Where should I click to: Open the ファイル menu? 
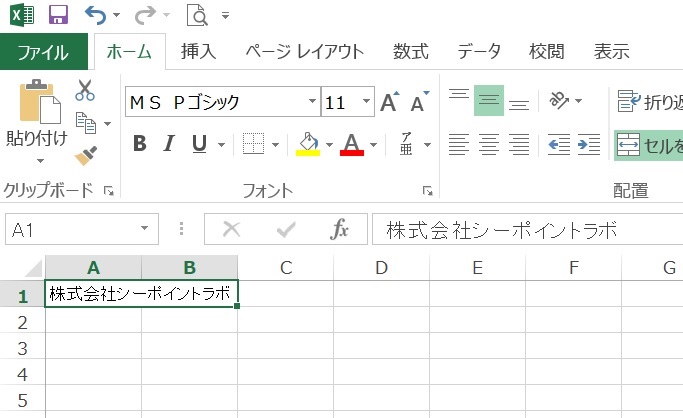[x=43, y=52]
